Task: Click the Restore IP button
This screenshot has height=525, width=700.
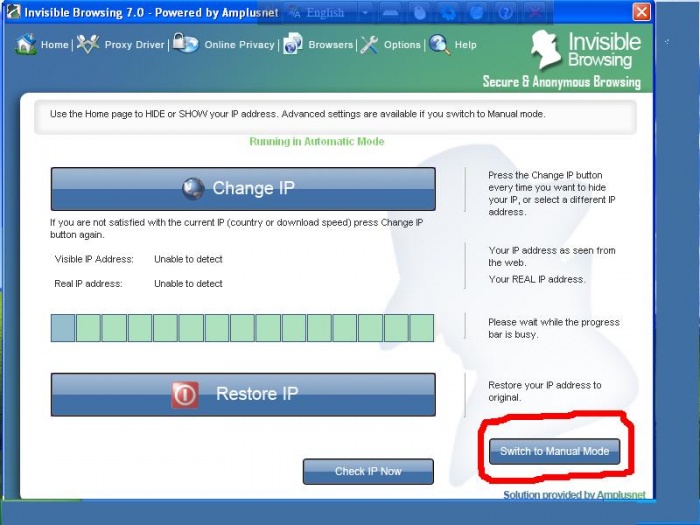Action: (x=243, y=395)
